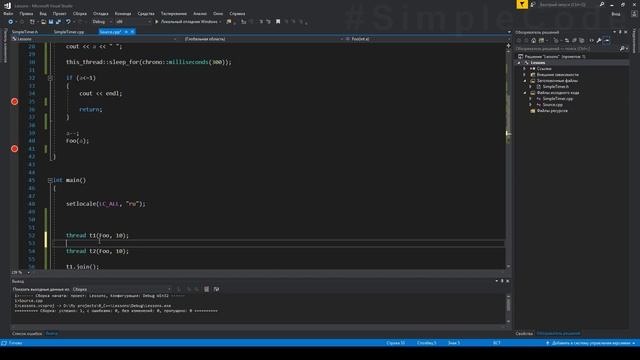Expand the Внешние зависимости node
Image resolution: width=640 pixels, height=360 pixels.
[525, 75]
